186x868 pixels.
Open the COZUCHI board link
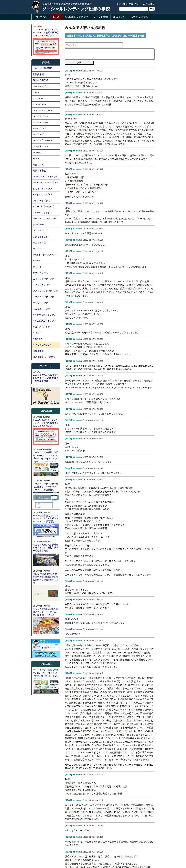(x=46, y=98)
